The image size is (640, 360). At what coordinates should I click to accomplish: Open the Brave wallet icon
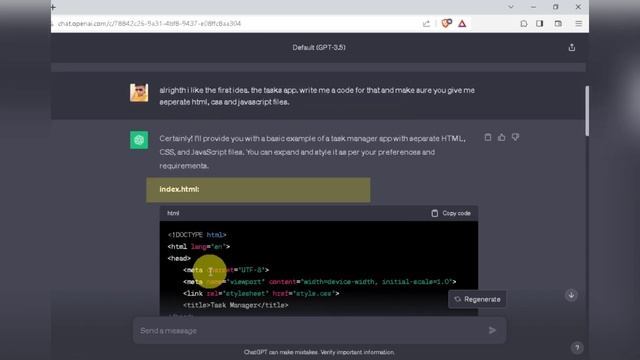click(558, 24)
